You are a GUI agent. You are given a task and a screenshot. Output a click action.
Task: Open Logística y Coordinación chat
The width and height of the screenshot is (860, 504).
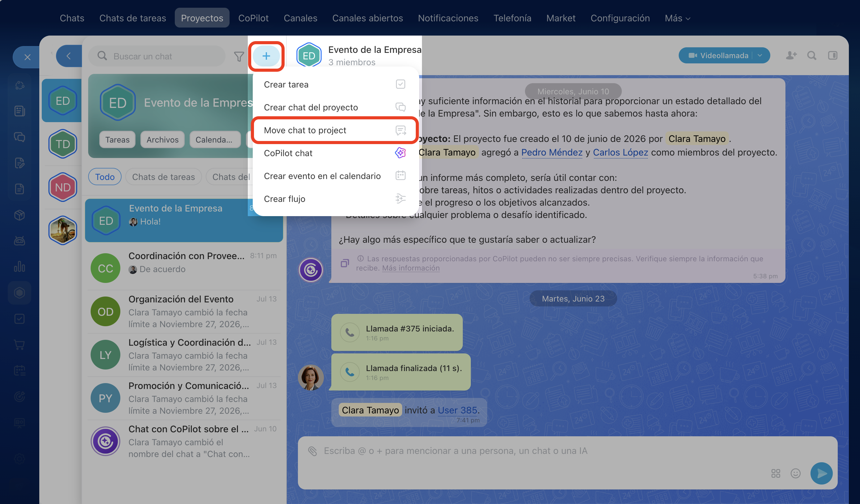[x=184, y=355]
